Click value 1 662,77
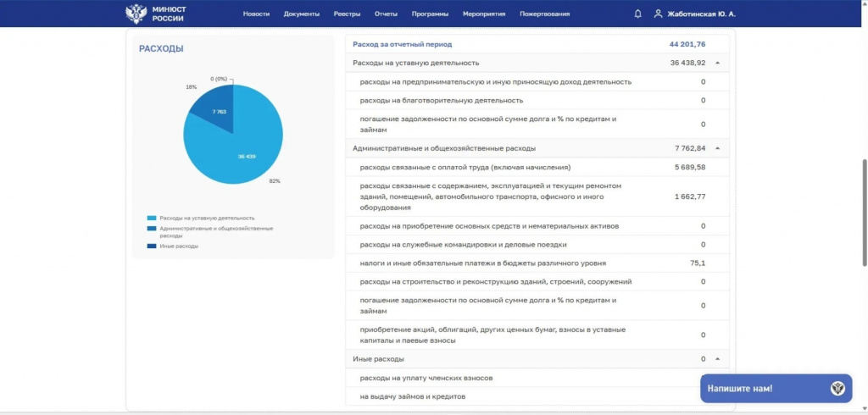868x415 pixels. tap(690, 196)
